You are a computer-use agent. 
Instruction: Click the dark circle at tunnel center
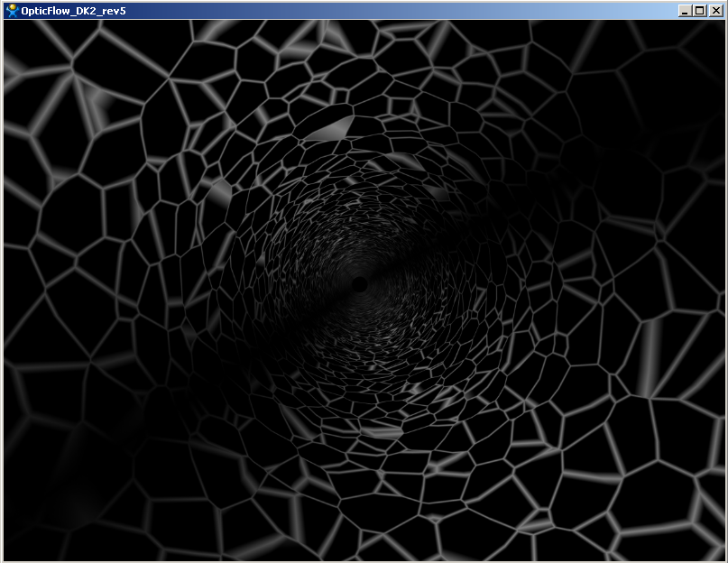click(359, 284)
